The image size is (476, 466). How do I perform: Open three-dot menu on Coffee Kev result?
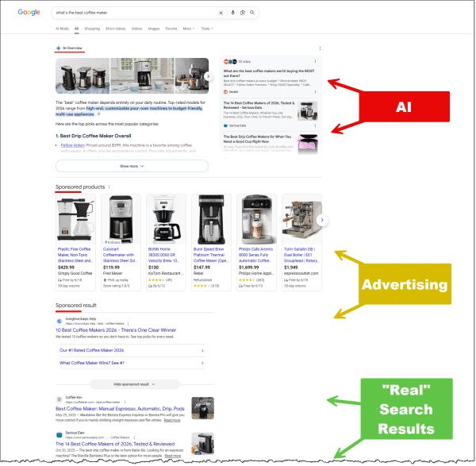coord(125,402)
